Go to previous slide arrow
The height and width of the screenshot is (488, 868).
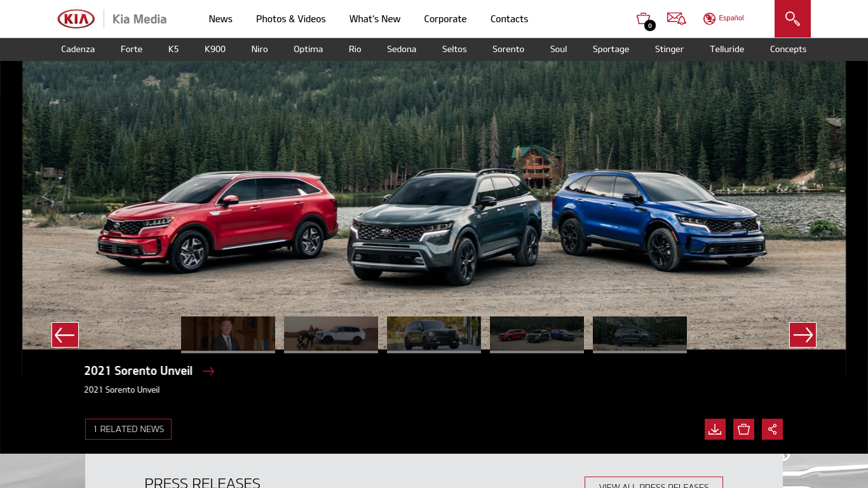tap(65, 335)
